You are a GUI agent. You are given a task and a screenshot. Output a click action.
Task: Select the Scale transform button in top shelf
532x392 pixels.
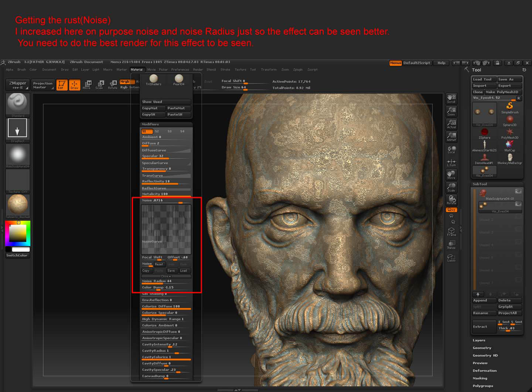(99, 85)
